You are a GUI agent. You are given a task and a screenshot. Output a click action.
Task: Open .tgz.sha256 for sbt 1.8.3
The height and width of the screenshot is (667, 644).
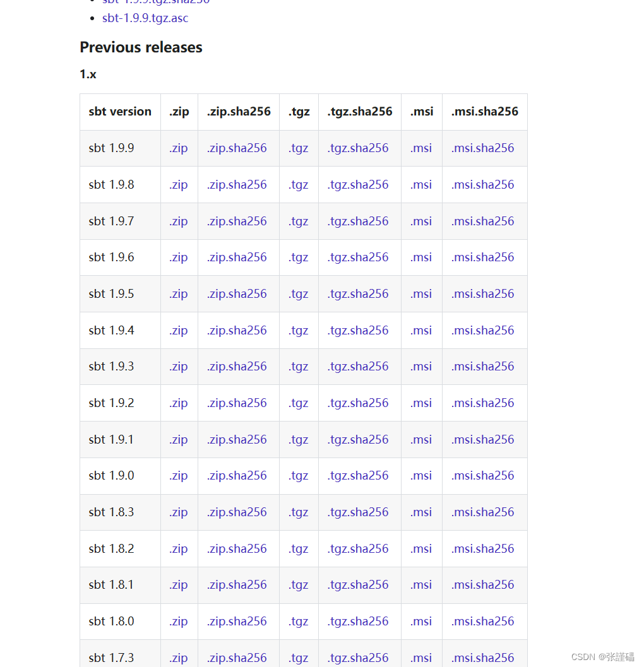pyautogui.click(x=358, y=512)
